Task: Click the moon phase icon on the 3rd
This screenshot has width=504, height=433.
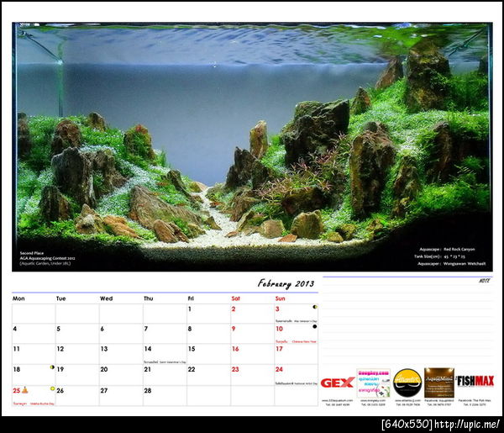Action: (x=315, y=307)
